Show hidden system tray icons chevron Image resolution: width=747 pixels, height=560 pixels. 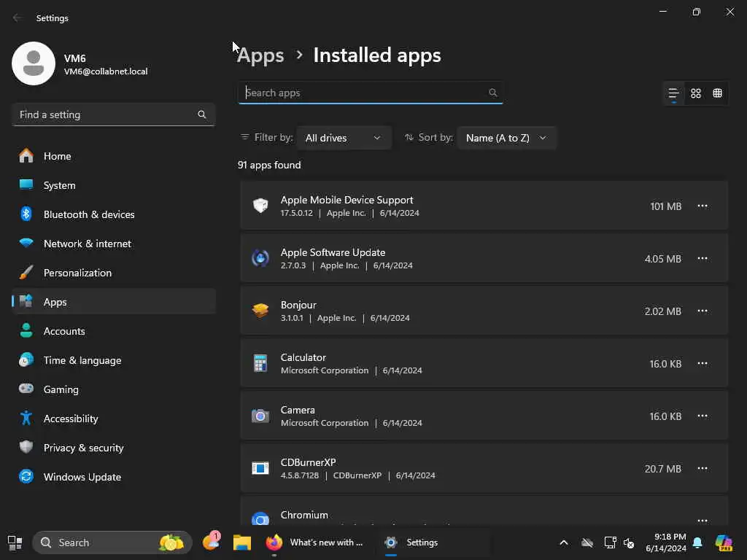click(563, 542)
